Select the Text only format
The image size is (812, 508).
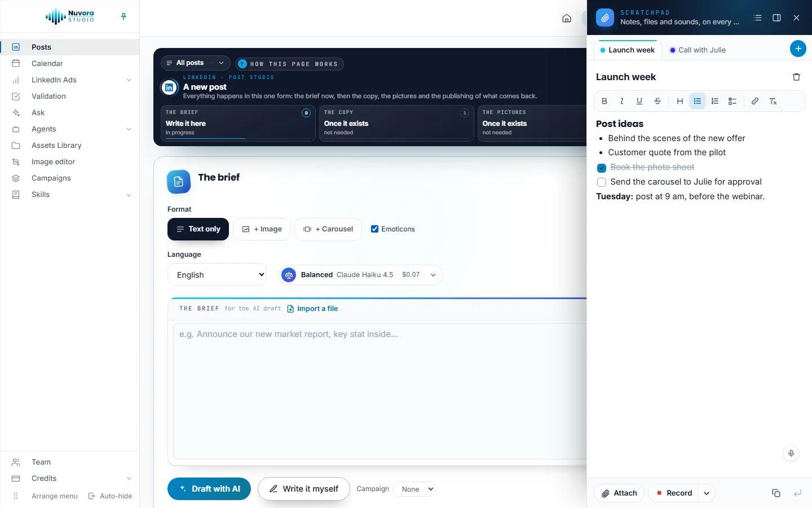pos(198,229)
